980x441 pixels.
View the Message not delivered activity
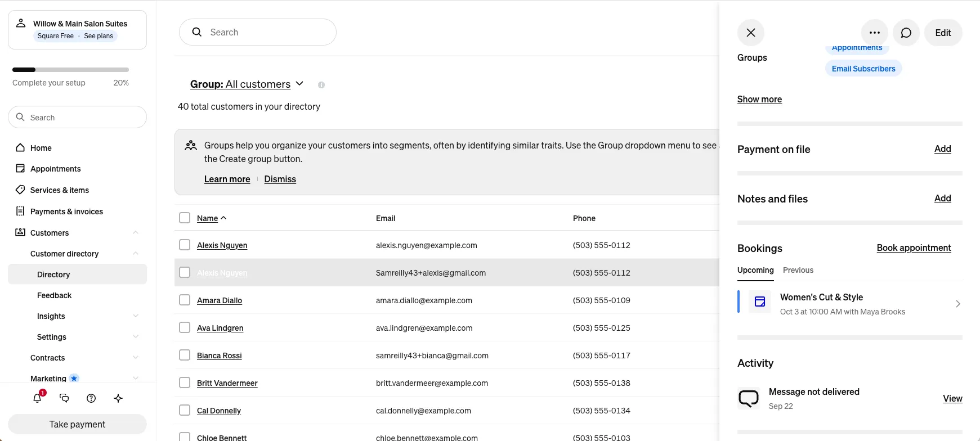(x=952, y=398)
